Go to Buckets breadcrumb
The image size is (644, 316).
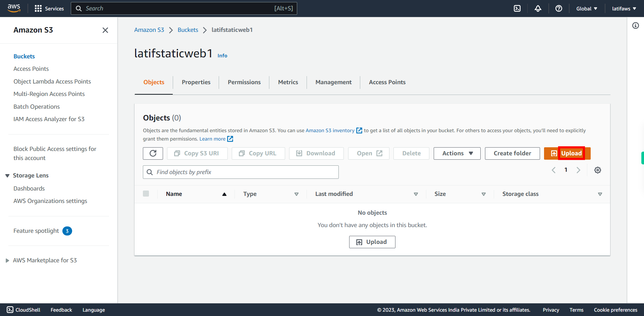point(188,30)
